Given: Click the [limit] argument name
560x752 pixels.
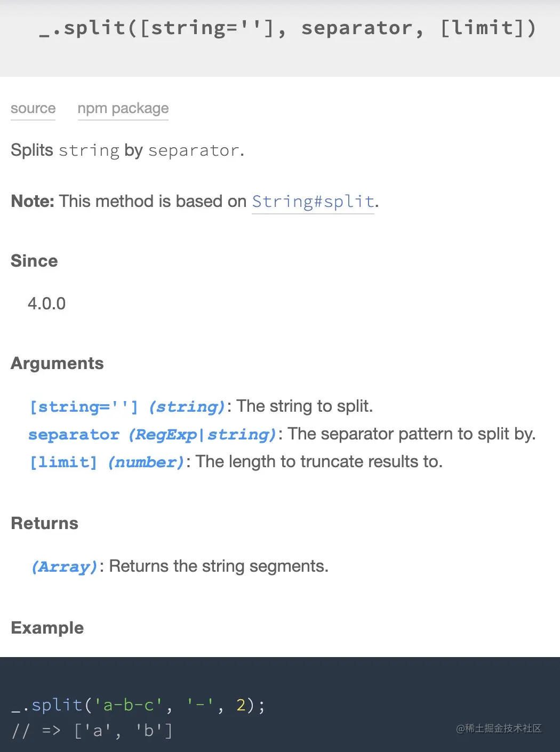Looking at the screenshot, I should click(x=63, y=462).
